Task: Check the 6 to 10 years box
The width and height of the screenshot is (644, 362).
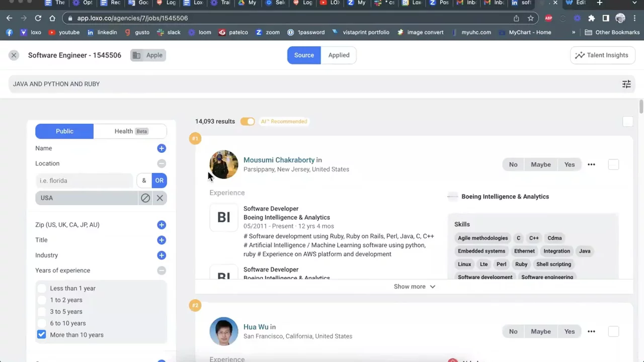Action: tap(41, 323)
